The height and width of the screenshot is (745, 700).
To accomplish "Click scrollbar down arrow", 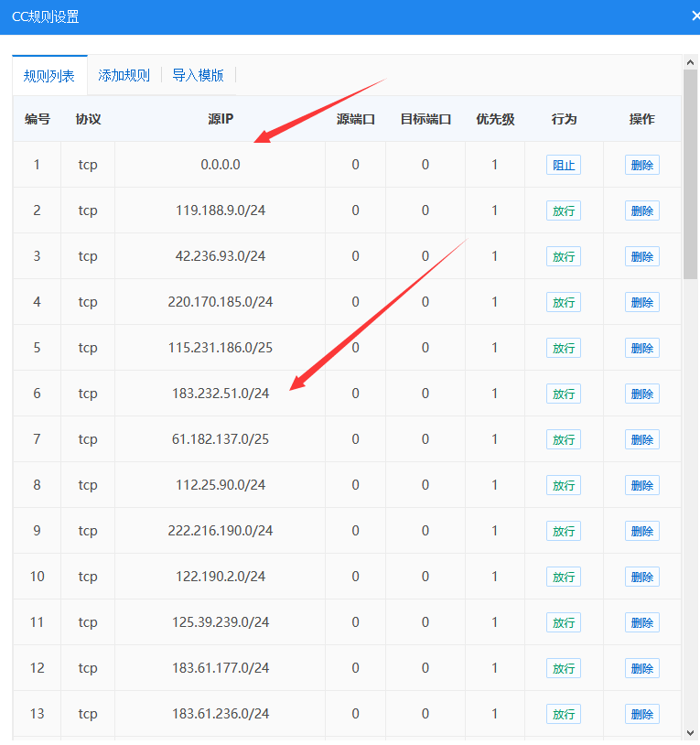I will (x=691, y=732).
